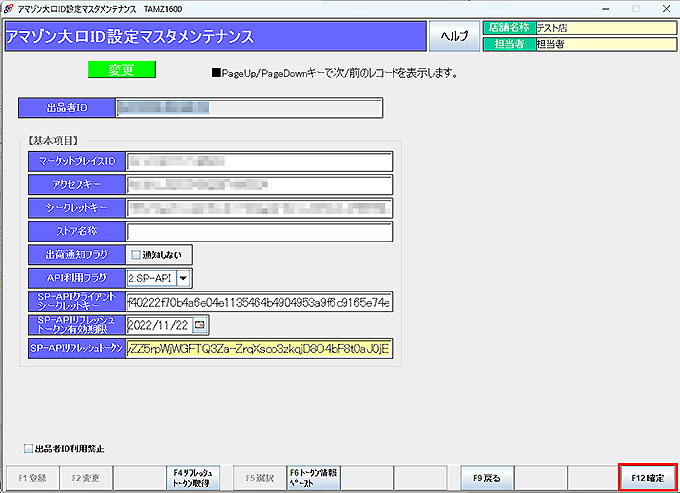Click the ヘルプ button
This screenshot has width=680, height=493.
pos(454,36)
